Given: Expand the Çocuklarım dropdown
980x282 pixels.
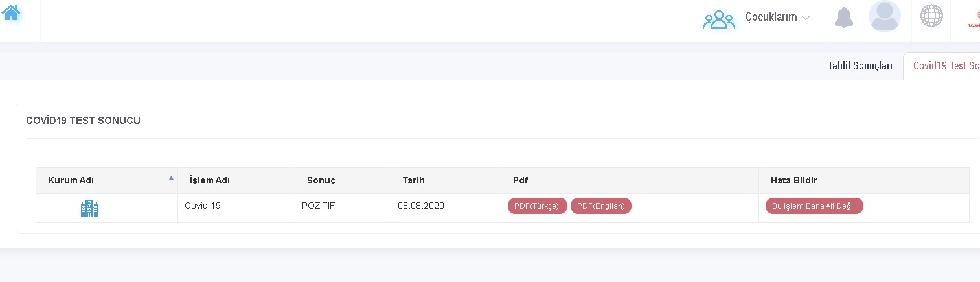Looking at the screenshot, I should click(x=777, y=18).
